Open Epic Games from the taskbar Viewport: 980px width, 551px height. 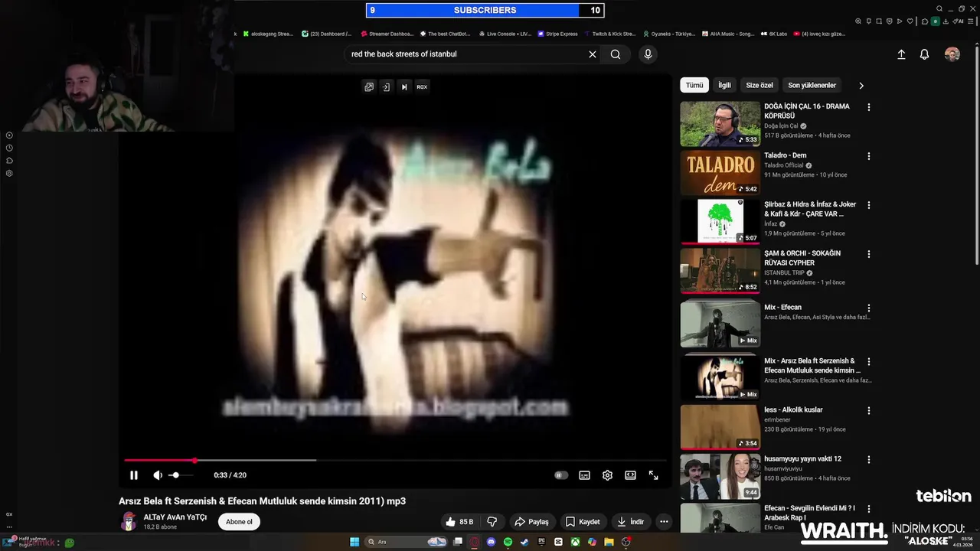coord(542,542)
